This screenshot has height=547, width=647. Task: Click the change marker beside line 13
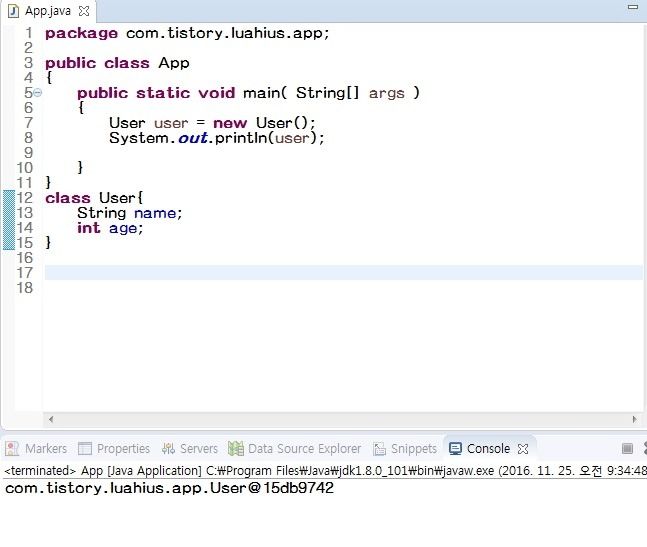point(9,213)
